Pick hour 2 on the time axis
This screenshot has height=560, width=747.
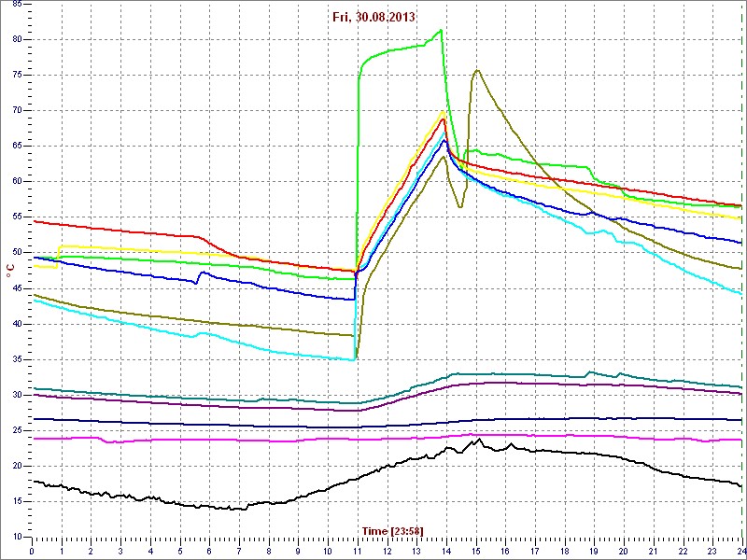(x=91, y=551)
